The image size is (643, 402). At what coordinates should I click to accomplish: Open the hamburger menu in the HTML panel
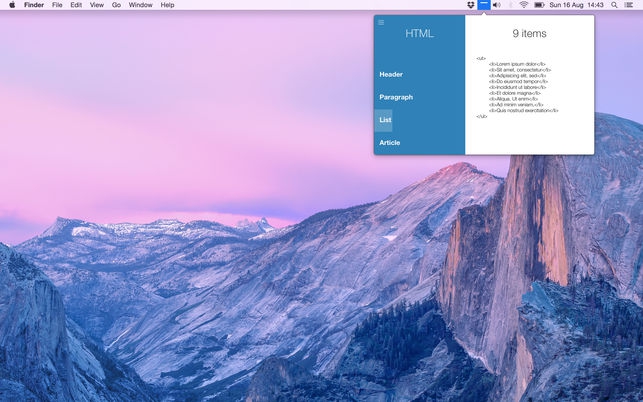point(381,22)
